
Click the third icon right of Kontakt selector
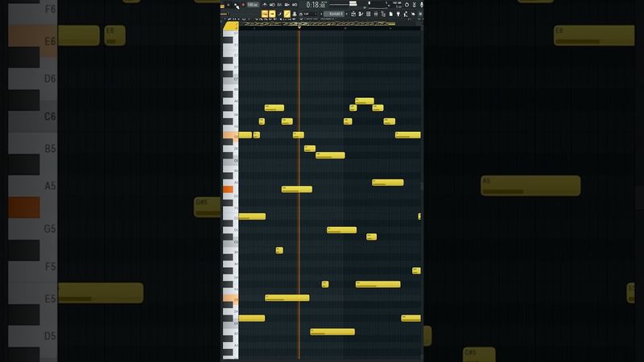click(368, 14)
